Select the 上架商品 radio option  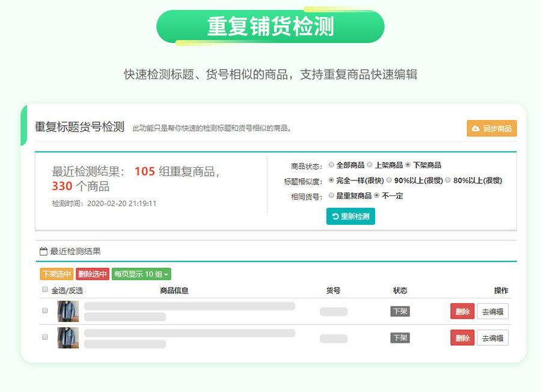click(x=370, y=165)
